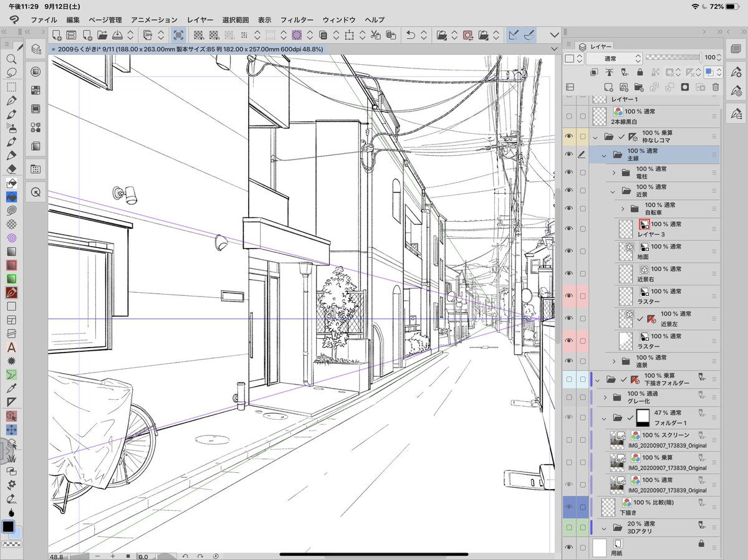Open the ページ管理 menu

click(x=105, y=20)
